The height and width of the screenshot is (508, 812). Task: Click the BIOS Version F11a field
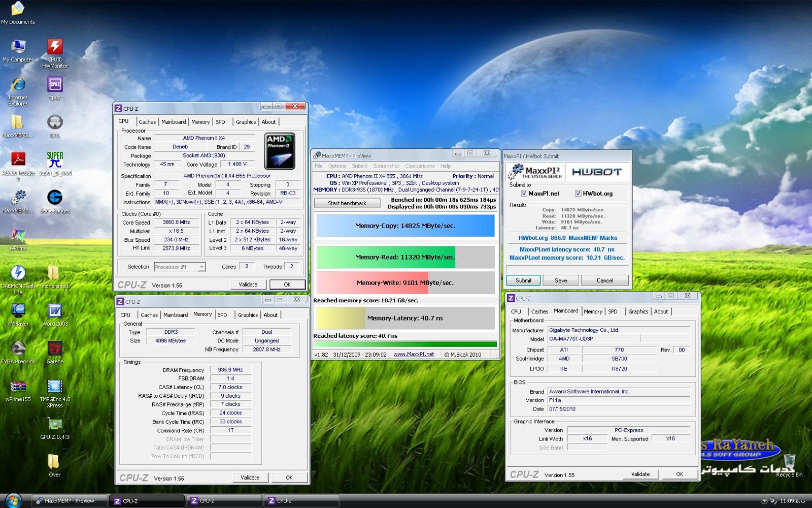pos(619,400)
